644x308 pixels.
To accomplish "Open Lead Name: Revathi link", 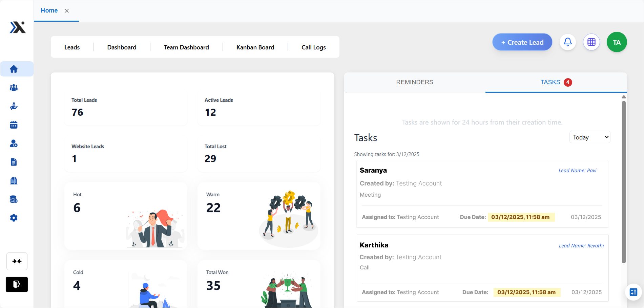I will click(581, 246).
